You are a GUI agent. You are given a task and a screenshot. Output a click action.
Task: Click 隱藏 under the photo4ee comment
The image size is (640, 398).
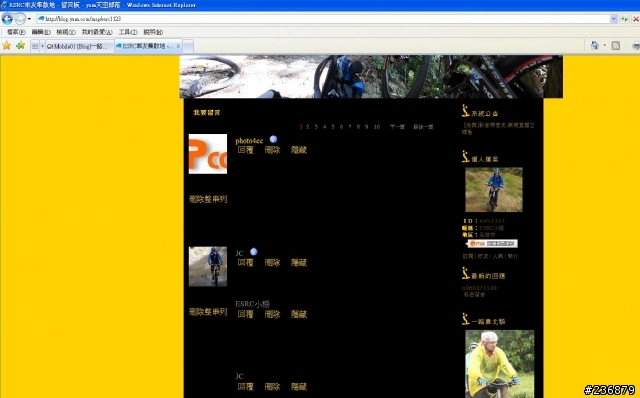299,150
